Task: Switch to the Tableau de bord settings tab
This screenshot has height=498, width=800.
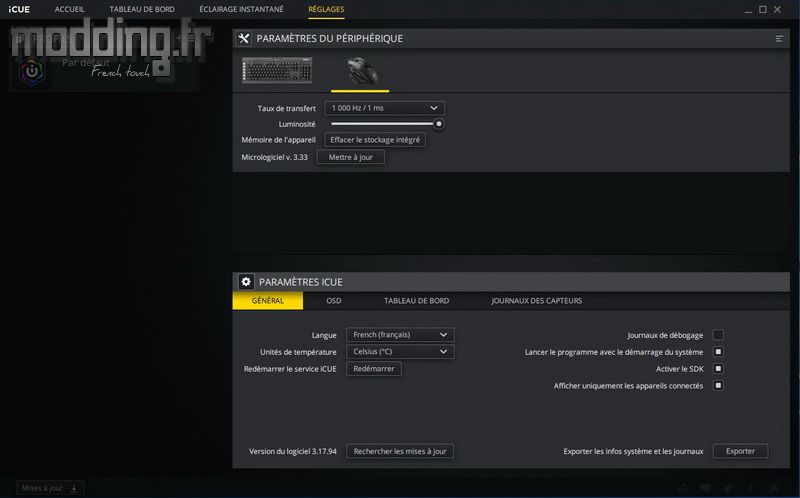Action: (x=416, y=301)
